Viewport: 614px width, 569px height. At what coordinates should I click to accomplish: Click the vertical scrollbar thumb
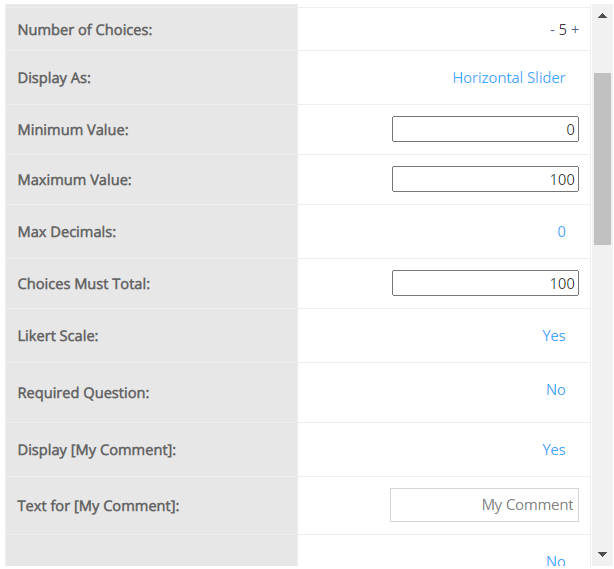coord(602,158)
